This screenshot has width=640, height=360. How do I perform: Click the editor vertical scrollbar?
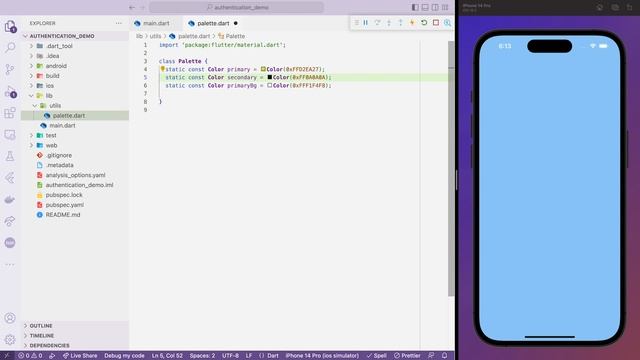[451, 168]
